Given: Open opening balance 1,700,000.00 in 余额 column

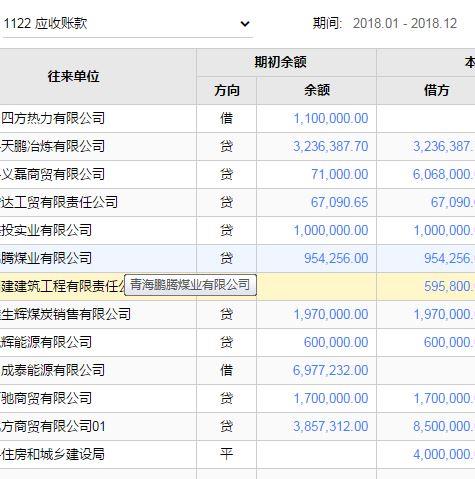Looking at the screenshot, I should click(x=331, y=398).
